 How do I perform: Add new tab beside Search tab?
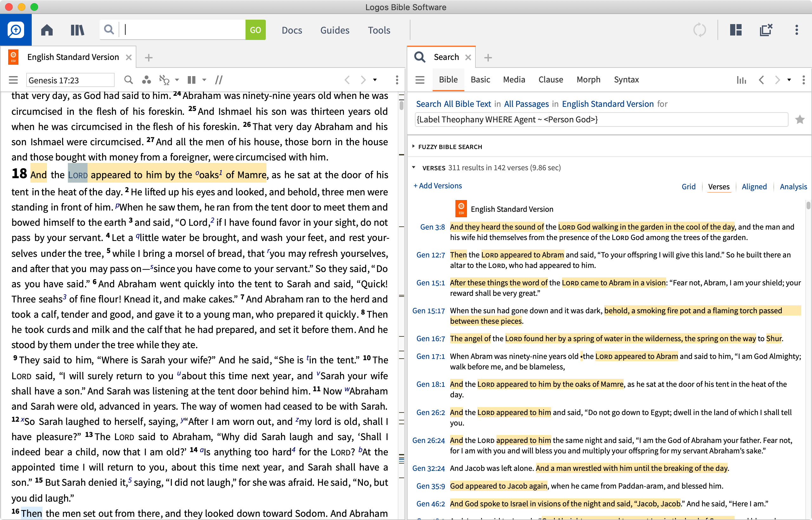[x=488, y=58]
